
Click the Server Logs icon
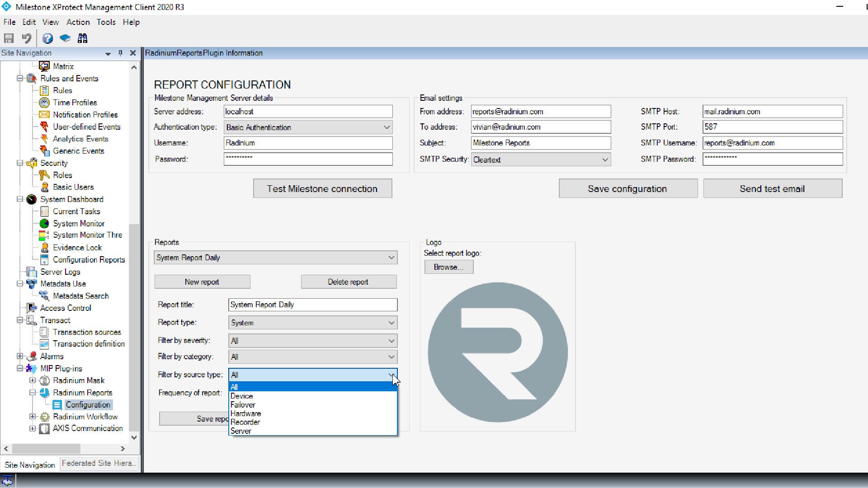[32, 272]
